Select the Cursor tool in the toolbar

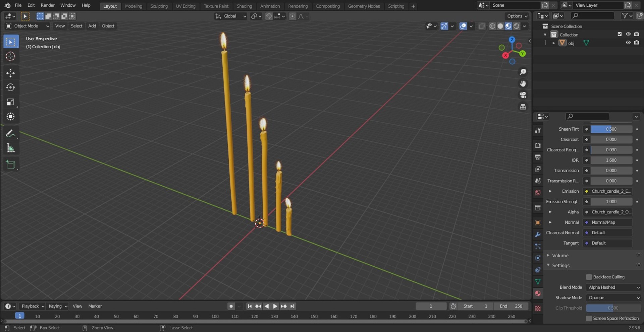(x=11, y=56)
